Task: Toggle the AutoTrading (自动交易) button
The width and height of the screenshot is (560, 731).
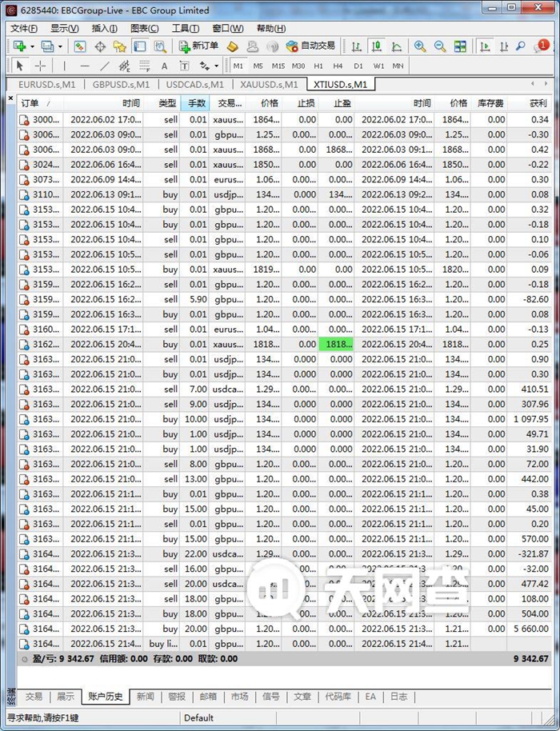Action: pyautogui.click(x=310, y=46)
